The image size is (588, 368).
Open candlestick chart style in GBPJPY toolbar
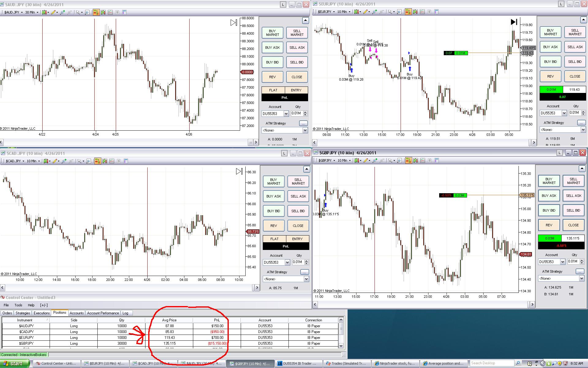[356, 160]
